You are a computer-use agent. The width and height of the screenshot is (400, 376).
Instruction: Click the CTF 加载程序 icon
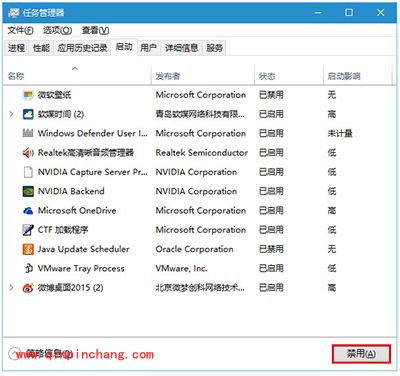[28, 230]
